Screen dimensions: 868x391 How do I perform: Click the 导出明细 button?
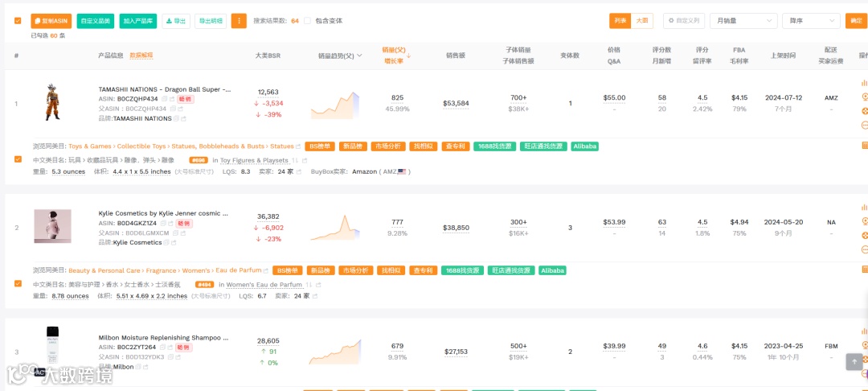pos(211,21)
